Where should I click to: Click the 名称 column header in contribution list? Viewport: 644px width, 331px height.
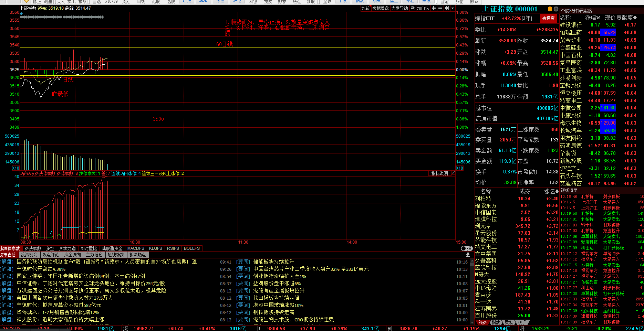pos(565,18)
